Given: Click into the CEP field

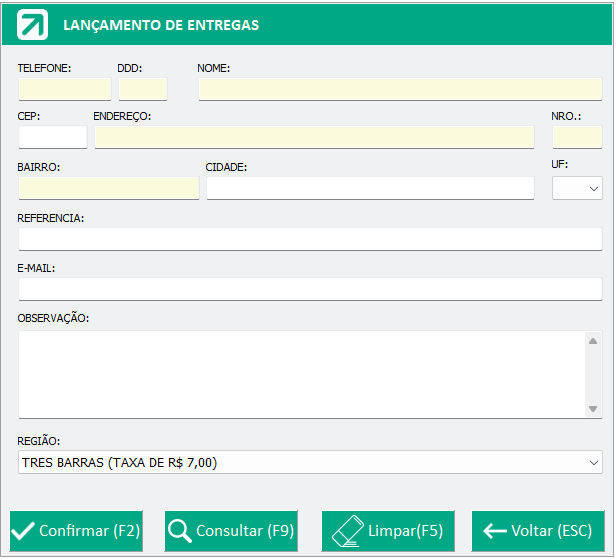Looking at the screenshot, I should 53,137.
